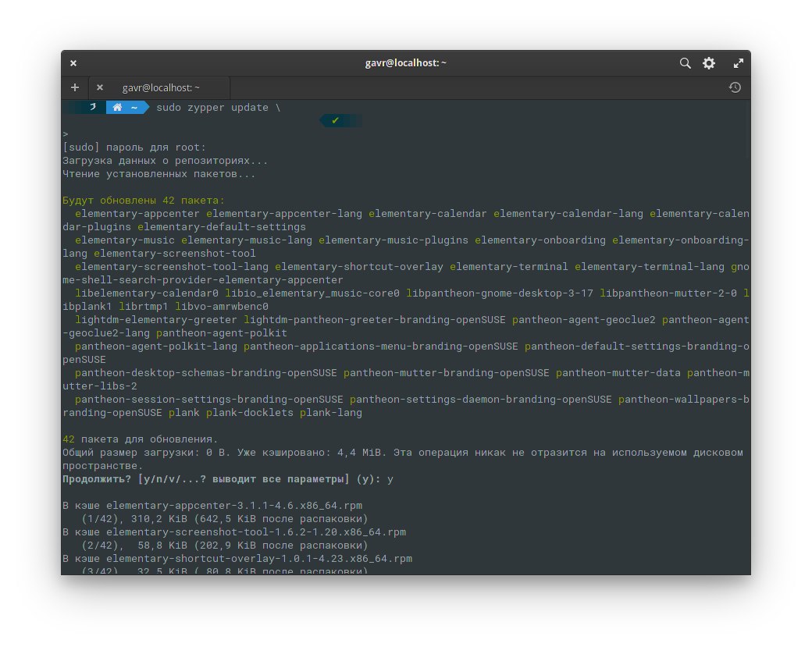Screen dimensions: 812x647
Task: Click the 'Общий размер загрузки' line
Action: click(402, 459)
